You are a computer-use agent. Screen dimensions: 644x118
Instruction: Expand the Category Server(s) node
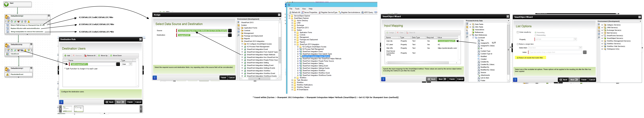point(602,25)
